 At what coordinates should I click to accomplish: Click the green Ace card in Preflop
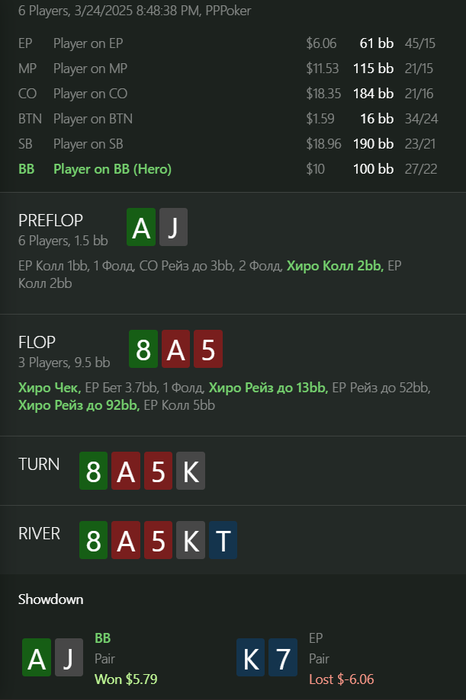[141, 227]
